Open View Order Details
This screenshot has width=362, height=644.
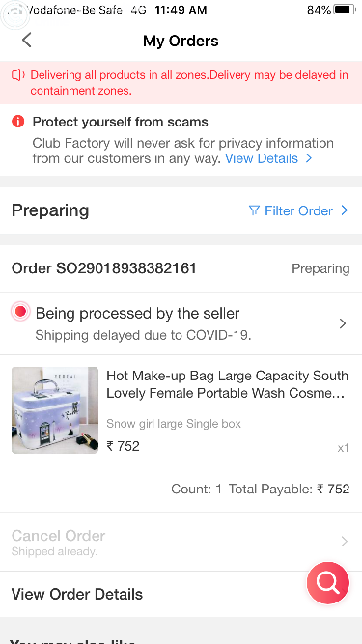(x=77, y=594)
